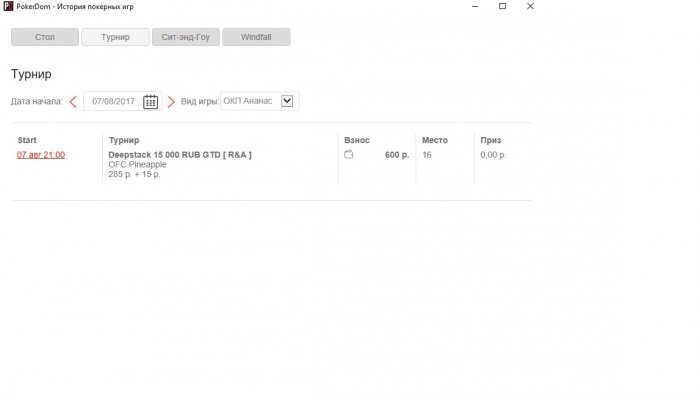This screenshot has height=393, width=700.
Task: Click the PokerDom app icon in title bar
Action: tap(8, 6)
